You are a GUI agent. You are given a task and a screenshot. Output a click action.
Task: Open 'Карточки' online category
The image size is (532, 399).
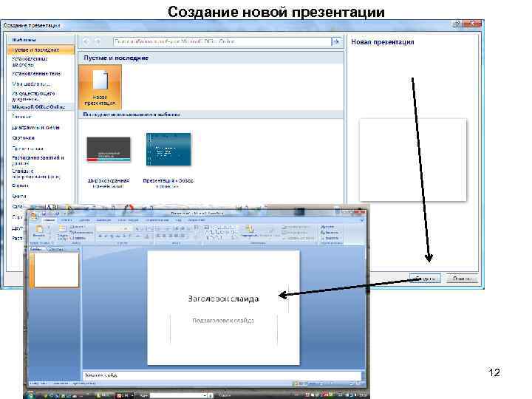coord(24,138)
